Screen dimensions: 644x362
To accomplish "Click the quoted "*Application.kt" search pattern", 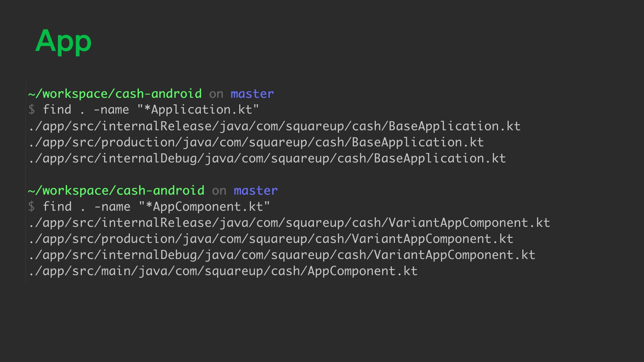I will click(x=198, y=110).
